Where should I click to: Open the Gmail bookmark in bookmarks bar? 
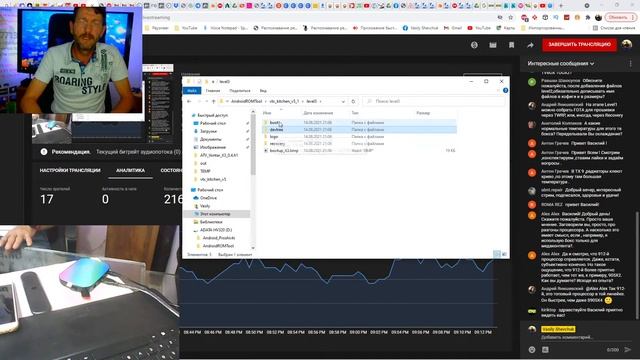pyautogui.click(x=453, y=28)
